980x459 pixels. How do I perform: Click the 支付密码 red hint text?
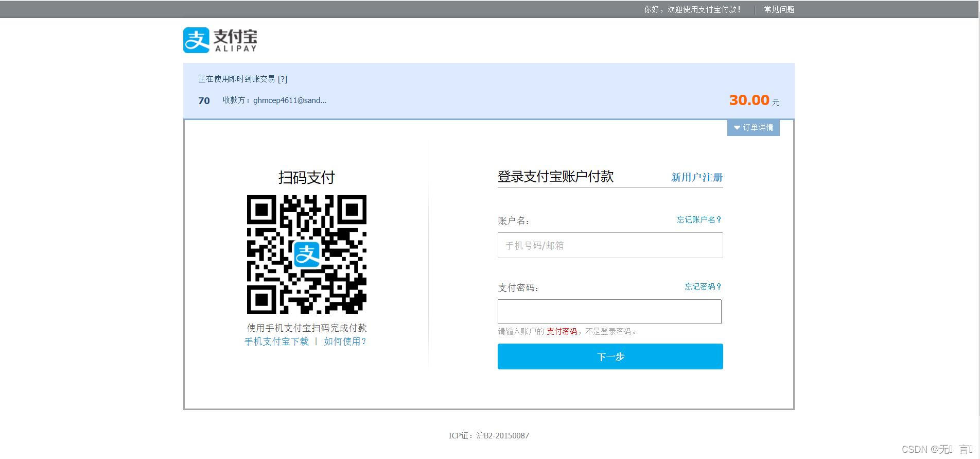point(562,331)
